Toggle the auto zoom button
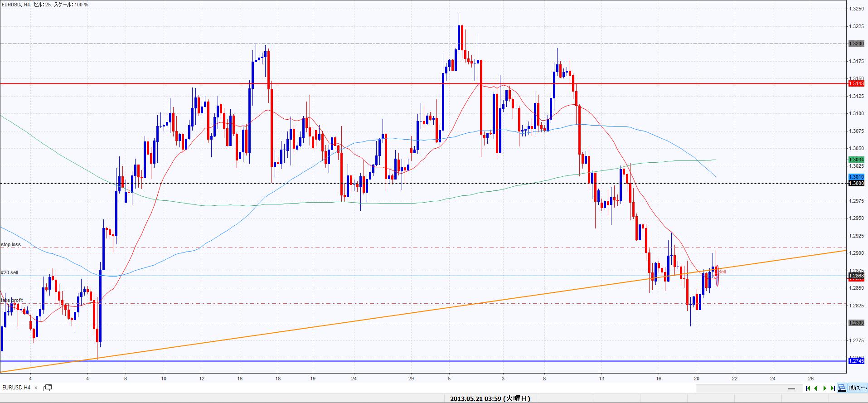The width and height of the screenshot is (868, 403). 858,388
